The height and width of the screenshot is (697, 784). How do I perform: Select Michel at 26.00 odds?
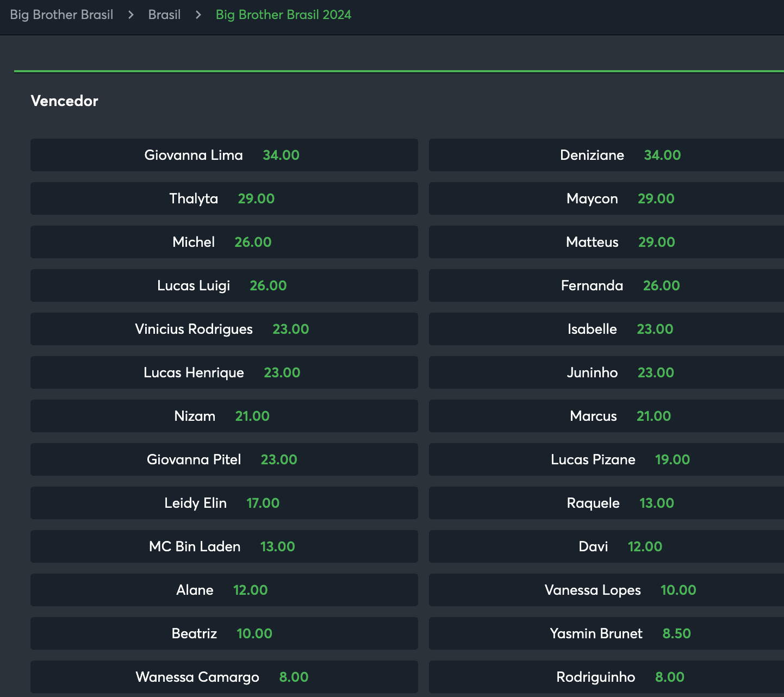(x=224, y=242)
